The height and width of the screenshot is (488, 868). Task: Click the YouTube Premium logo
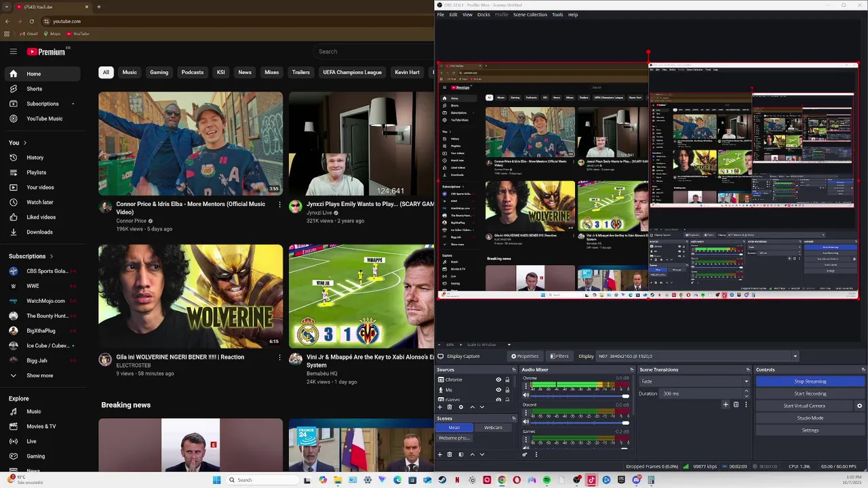point(47,52)
